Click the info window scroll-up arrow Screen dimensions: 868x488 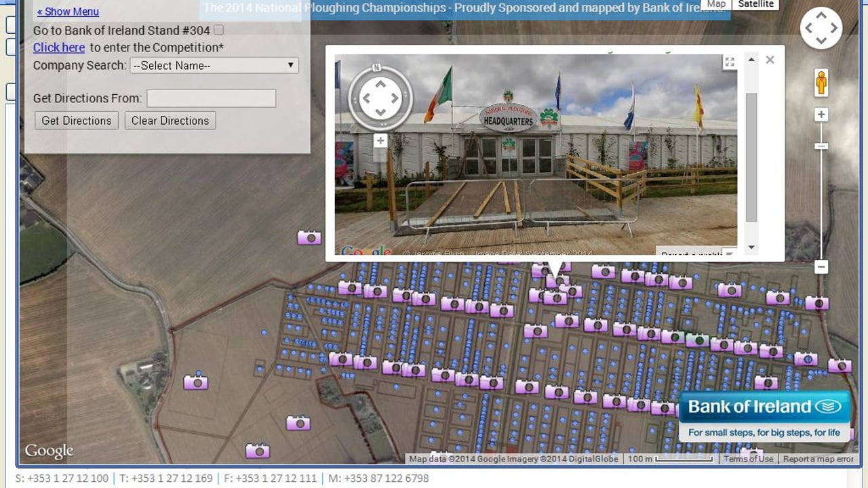(x=751, y=60)
